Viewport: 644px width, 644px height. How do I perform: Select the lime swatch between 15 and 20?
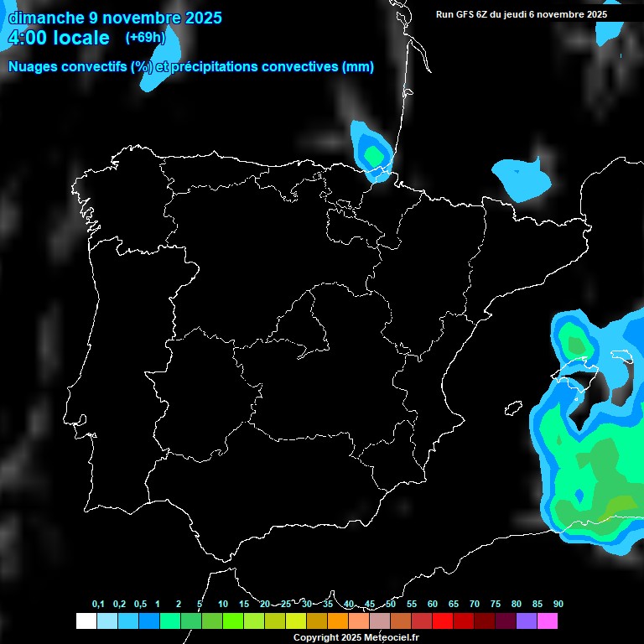[254, 621]
